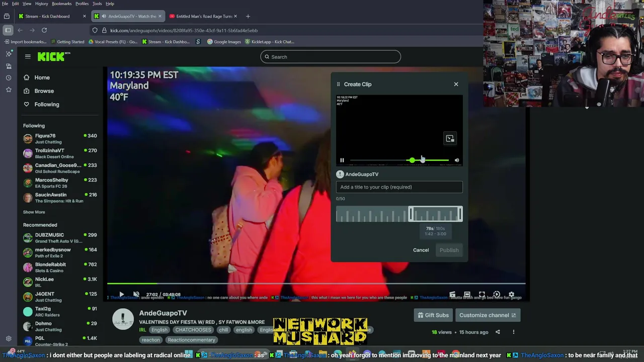Click the drag handle of Create Clip
Image resolution: width=644 pixels, height=362 pixels.
[338, 84]
